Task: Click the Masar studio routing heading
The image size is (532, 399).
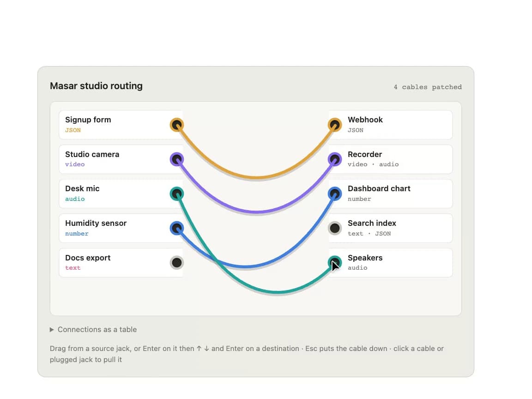Action: click(96, 86)
